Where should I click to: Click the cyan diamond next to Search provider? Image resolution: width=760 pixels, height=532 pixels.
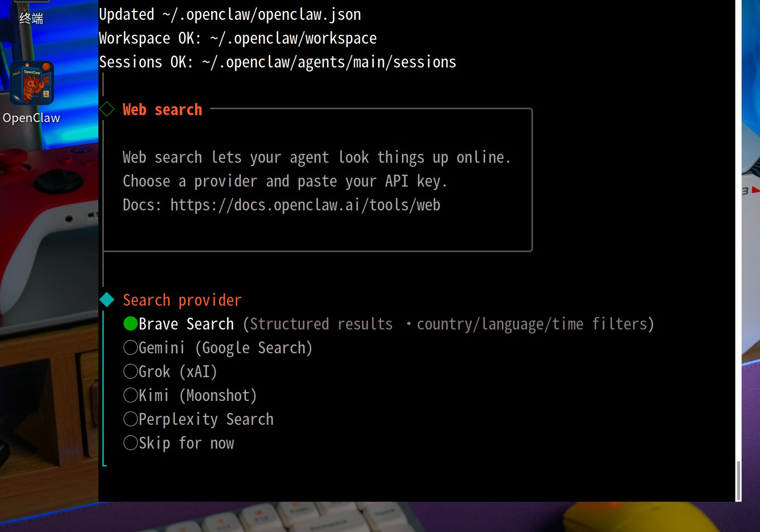tap(107, 300)
